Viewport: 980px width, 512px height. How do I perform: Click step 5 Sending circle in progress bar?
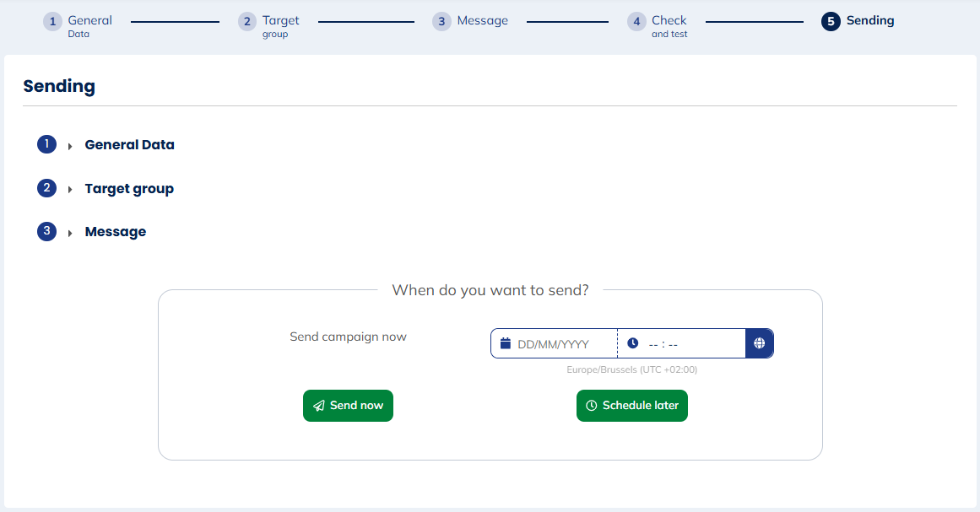tap(831, 21)
